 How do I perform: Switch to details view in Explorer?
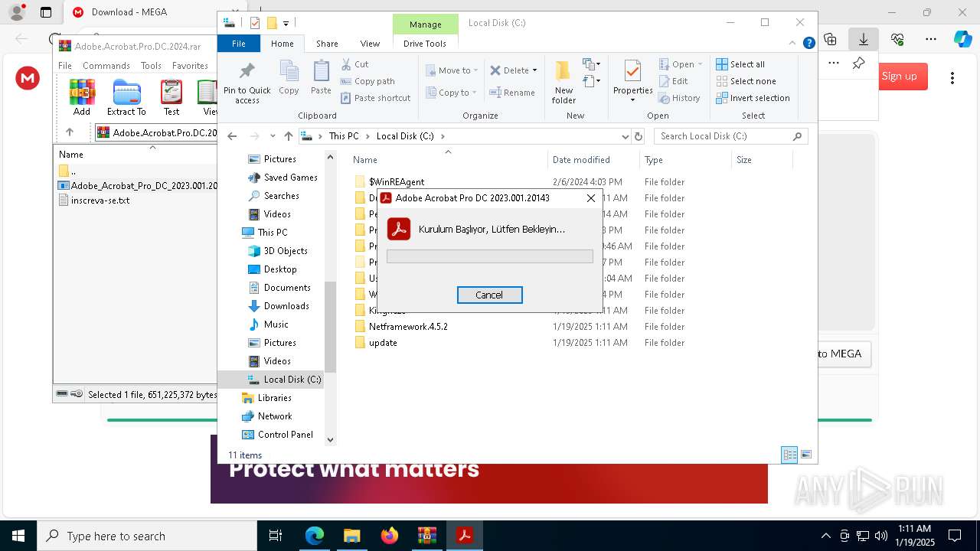click(x=789, y=455)
